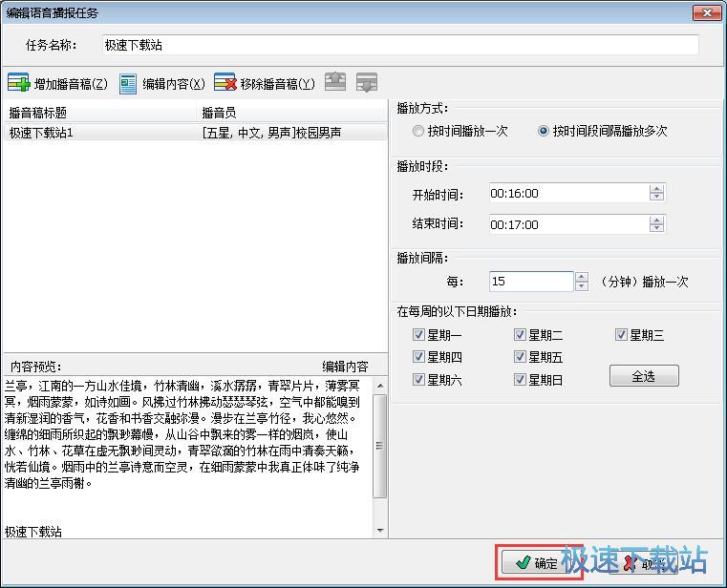
Task: Click the 播音员 column header
Action: [291, 113]
